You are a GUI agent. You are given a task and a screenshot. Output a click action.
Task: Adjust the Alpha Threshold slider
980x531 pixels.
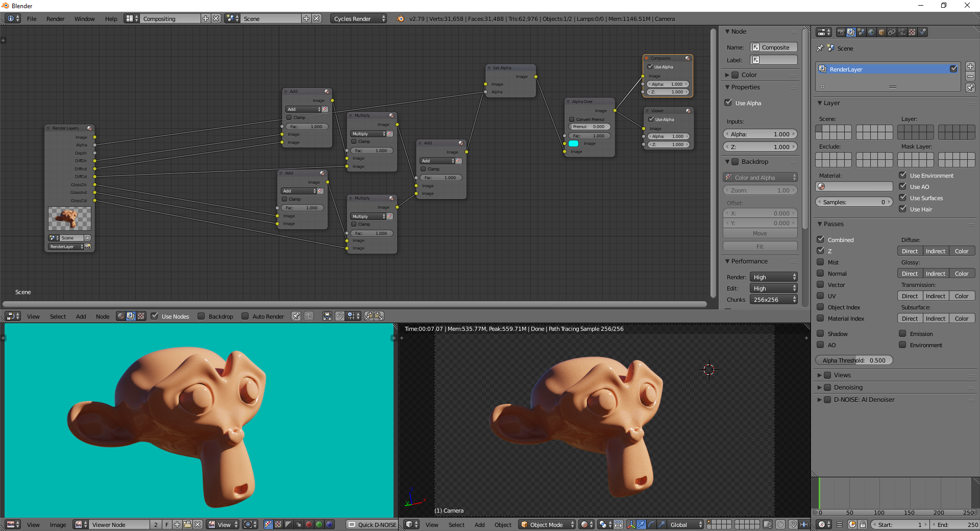[x=854, y=360]
